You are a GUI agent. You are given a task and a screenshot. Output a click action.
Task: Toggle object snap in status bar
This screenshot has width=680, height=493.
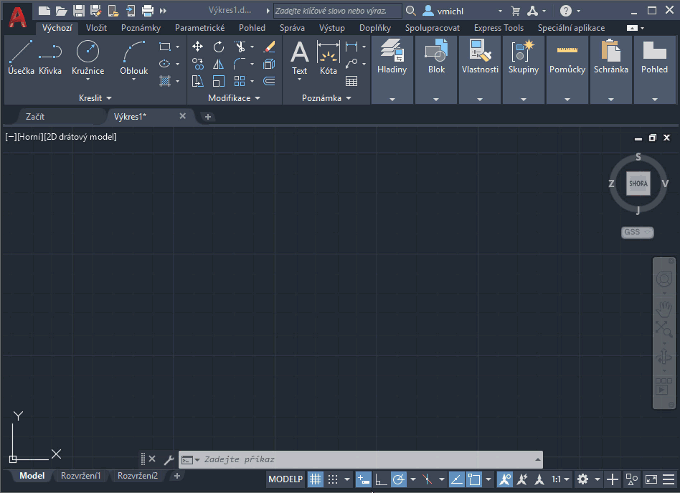pos(474,480)
